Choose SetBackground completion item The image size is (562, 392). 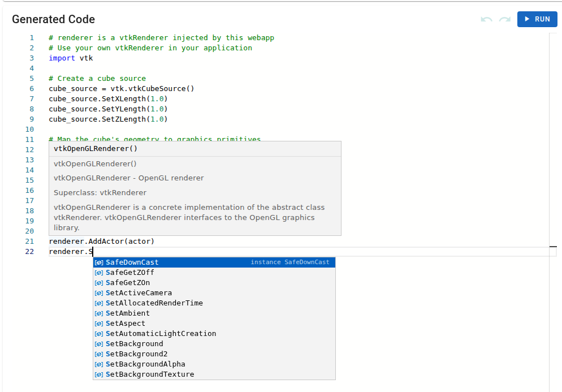pos(214,343)
